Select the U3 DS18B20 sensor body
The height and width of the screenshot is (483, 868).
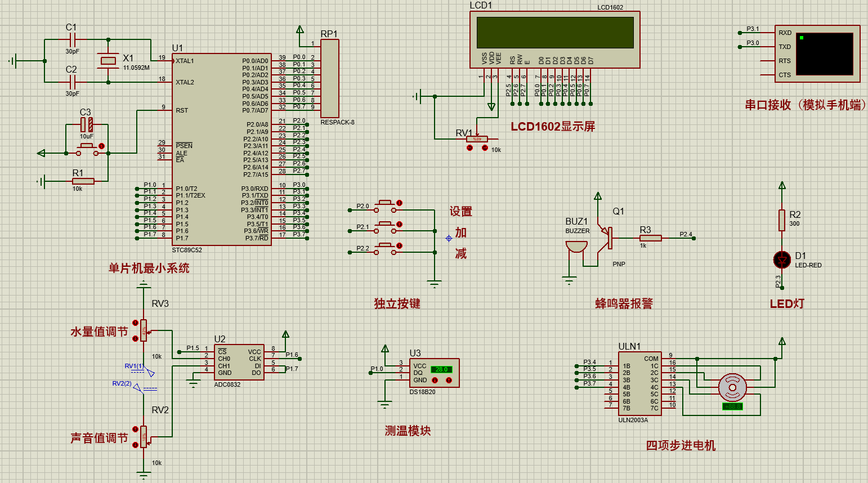coord(434,373)
